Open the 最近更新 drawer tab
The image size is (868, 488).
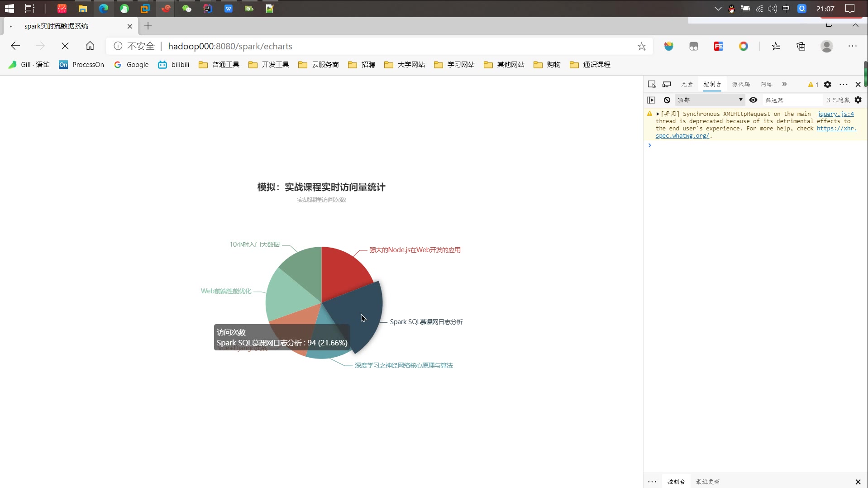708,481
